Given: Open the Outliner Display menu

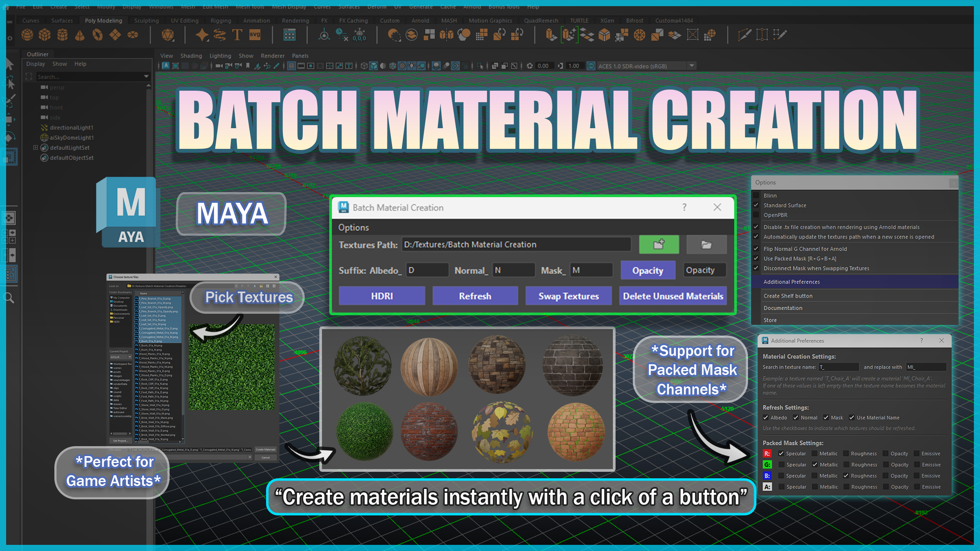Looking at the screenshot, I should tap(36, 64).
